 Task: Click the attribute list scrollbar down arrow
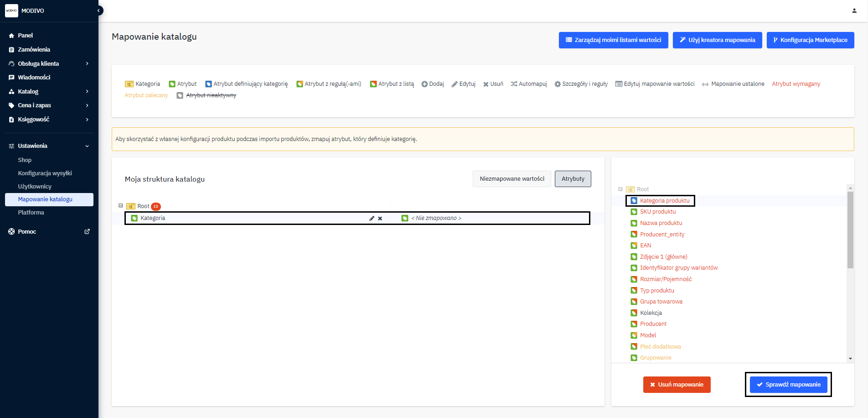pyautogui.click(x=850, y=359)
